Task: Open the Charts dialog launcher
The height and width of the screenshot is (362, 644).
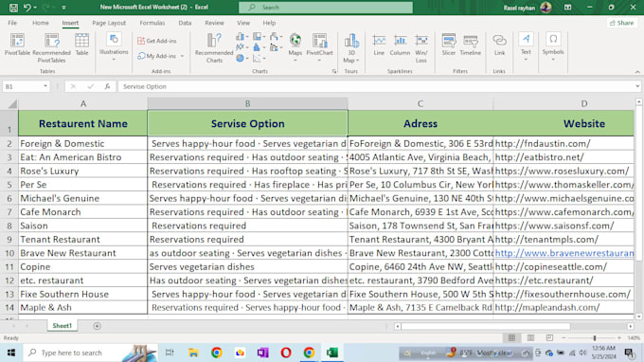Action: 334,71
